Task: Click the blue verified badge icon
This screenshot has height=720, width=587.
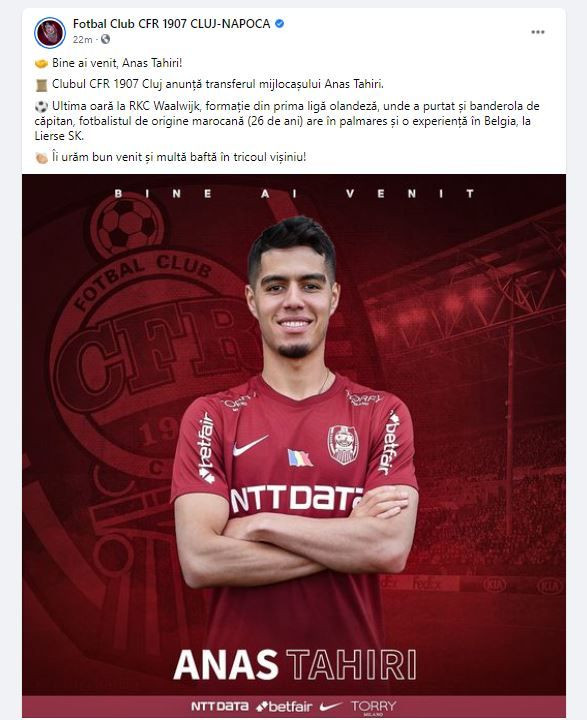Action: (x=279, y=24)
